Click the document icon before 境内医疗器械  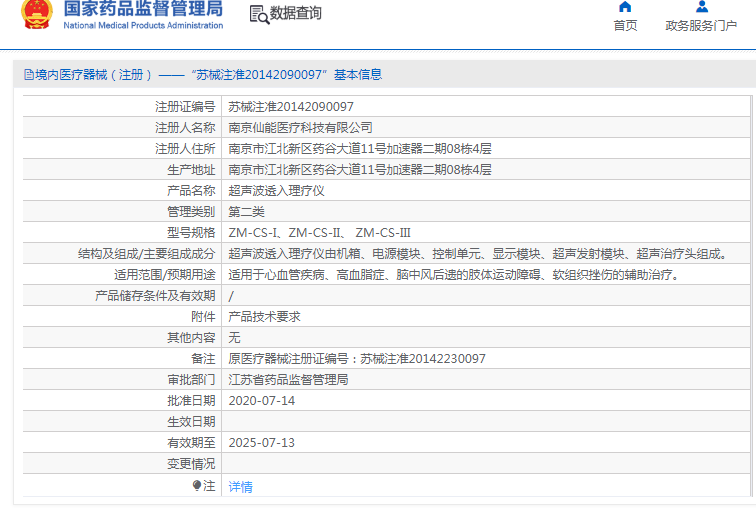(x=29, y=75)
